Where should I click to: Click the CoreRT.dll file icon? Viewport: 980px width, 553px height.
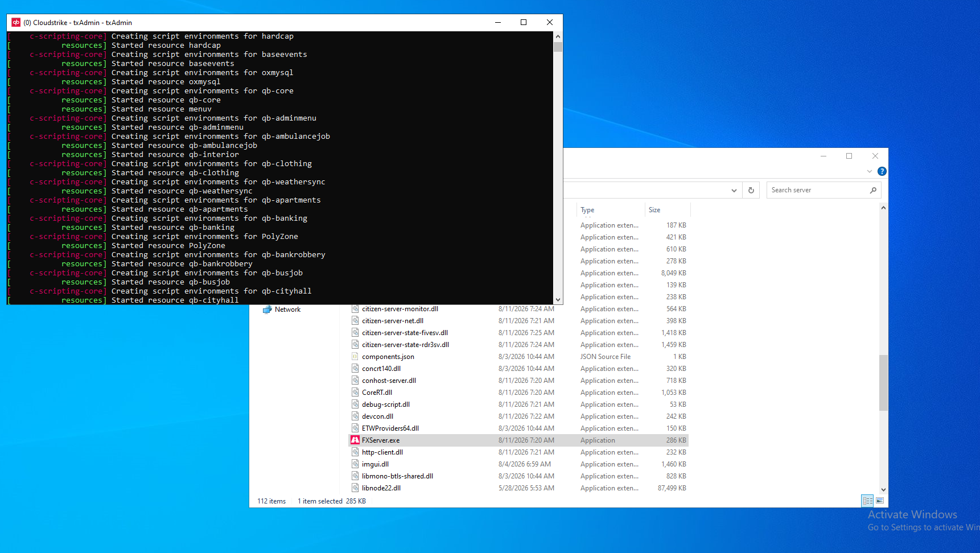coord(355,393)
